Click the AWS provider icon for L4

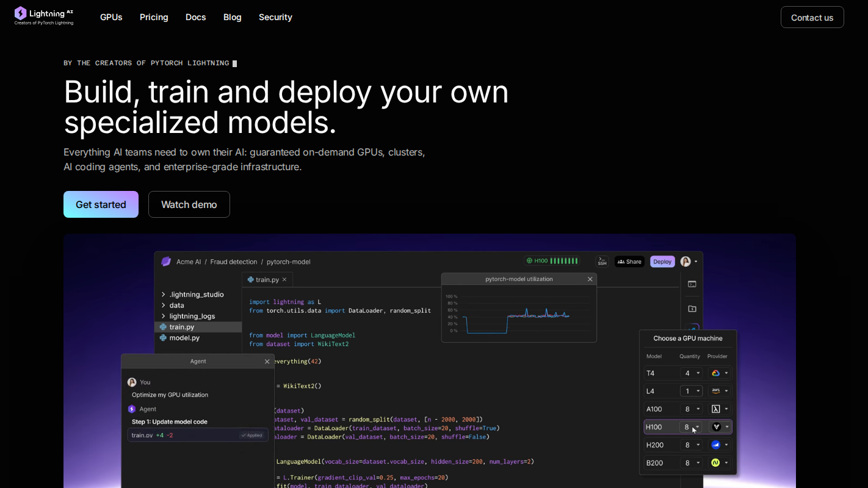[x=715, y=391]
